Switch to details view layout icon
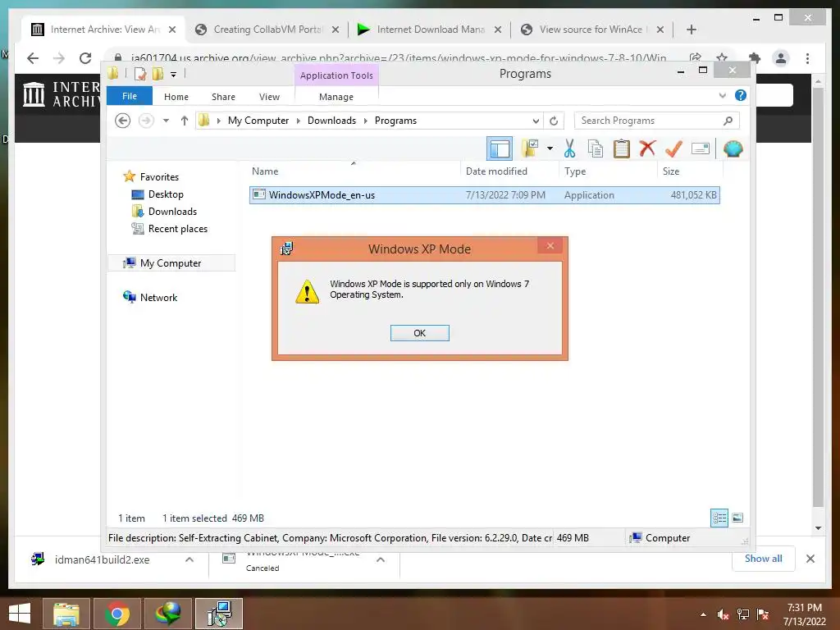This screenshot has width=840, height=630. [x=719, y=518]
